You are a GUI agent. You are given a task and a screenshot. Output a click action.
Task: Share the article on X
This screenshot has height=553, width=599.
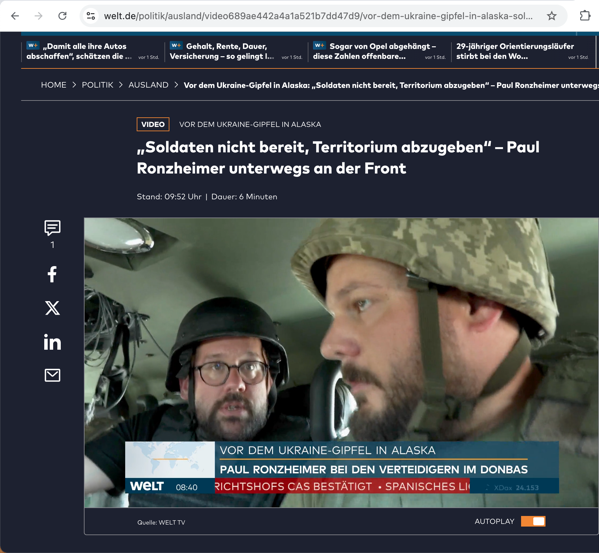click(x=52, y=308)
